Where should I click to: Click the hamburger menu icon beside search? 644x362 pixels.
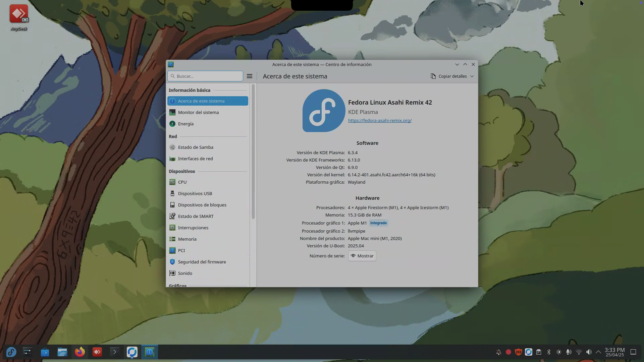(250, 76)
